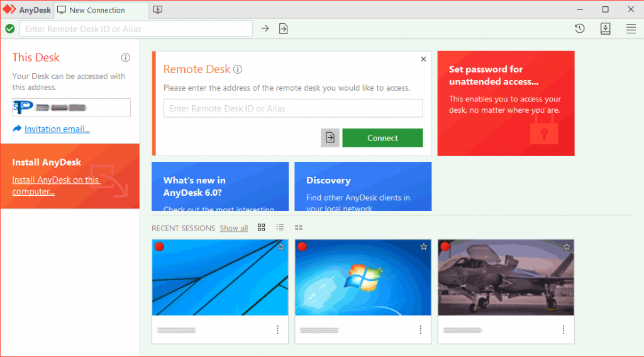This screenshot has height=357, width=644.
Task: Open the address book icon
Action: [x=605, y=28]
